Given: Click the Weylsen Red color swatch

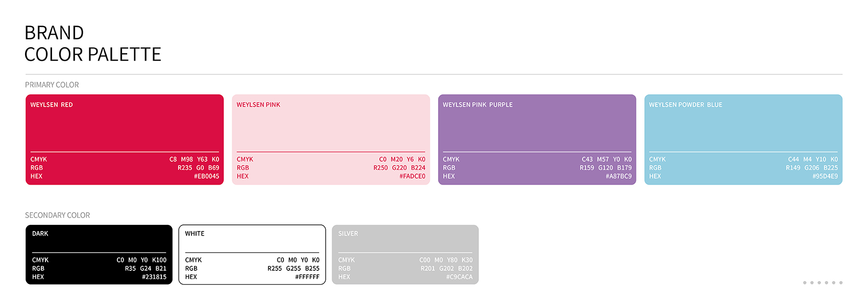Looking at the screenshot, I should [125, 127].
